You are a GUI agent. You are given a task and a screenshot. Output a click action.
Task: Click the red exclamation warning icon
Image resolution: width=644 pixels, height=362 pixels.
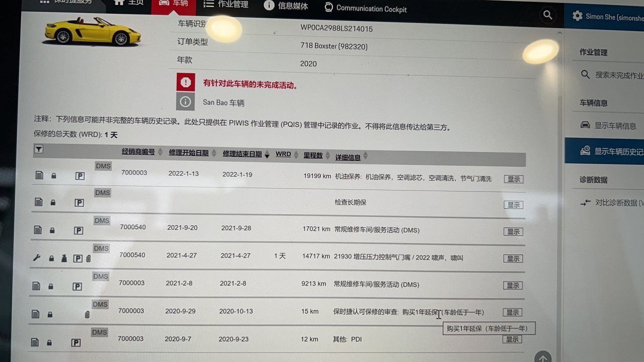click(x=186, y=82)
